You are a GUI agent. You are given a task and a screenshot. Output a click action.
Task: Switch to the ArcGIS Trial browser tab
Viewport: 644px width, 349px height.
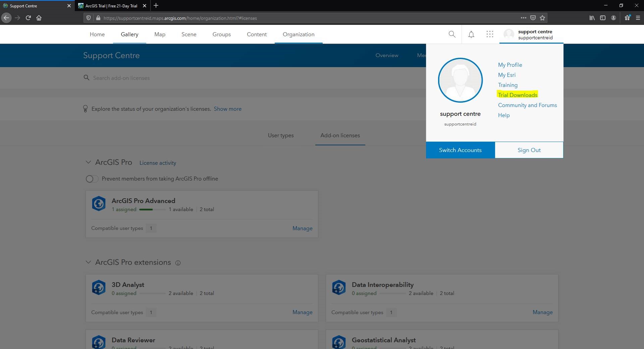click(x=111, y=6)
